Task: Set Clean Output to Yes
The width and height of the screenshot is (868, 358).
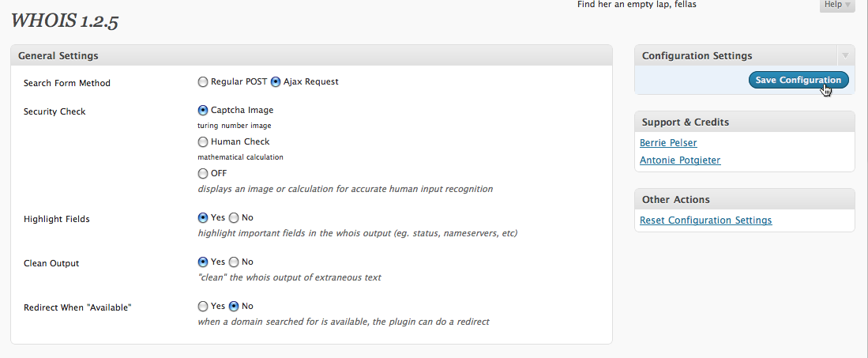Action: coord(203,262)
